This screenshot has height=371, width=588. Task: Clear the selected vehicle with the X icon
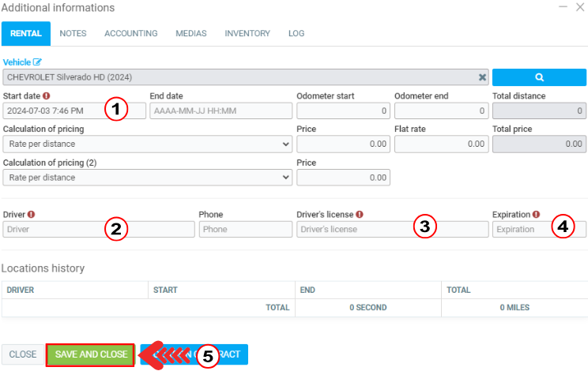pyautogui.click(x=482, y=77)
